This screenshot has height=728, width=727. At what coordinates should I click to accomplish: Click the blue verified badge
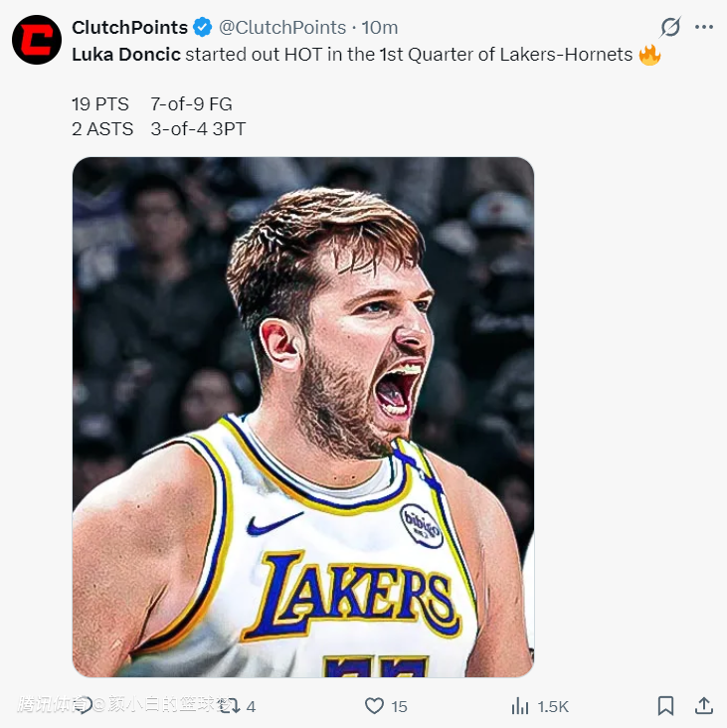(x=202, y=28)
